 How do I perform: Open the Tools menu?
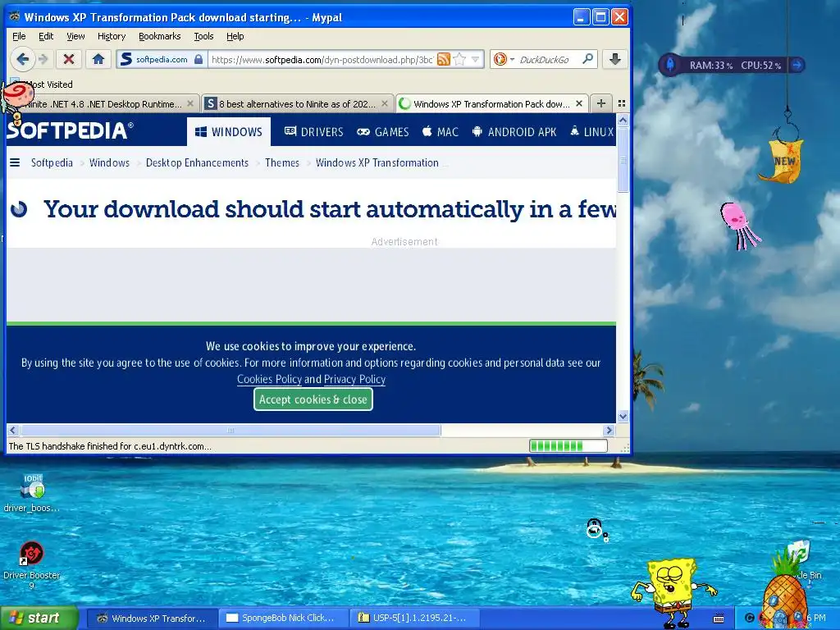(x=203, y=36)
